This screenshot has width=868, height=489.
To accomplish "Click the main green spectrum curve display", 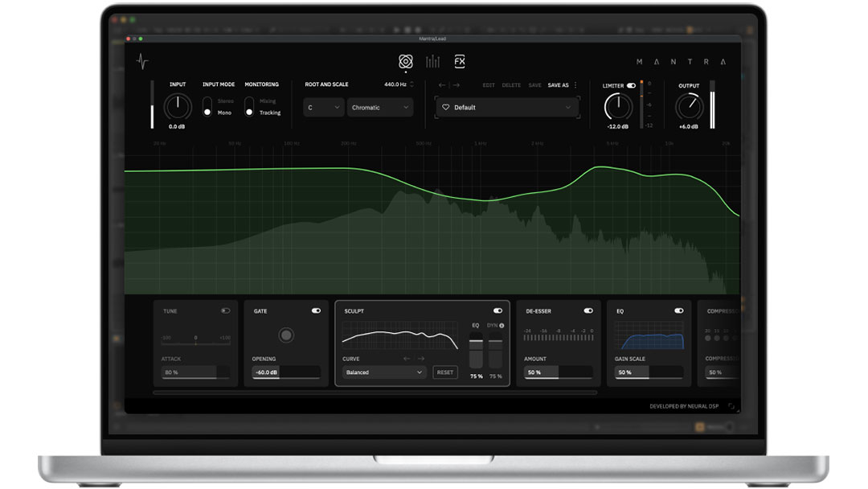I will (x=432, y=221).
